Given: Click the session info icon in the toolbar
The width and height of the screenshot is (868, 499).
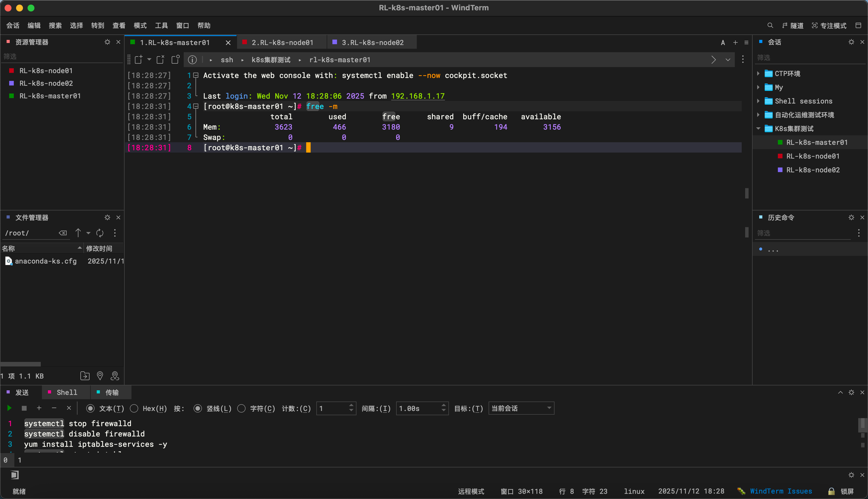Looking at the screenshot, I should tap(192, 60).
